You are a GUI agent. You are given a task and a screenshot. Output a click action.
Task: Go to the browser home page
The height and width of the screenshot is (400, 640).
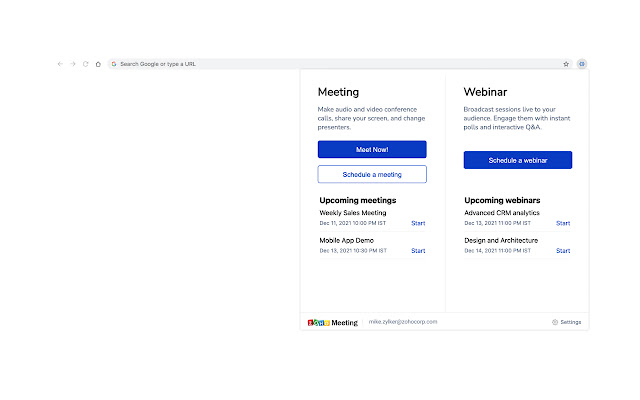tap(98, 64)
